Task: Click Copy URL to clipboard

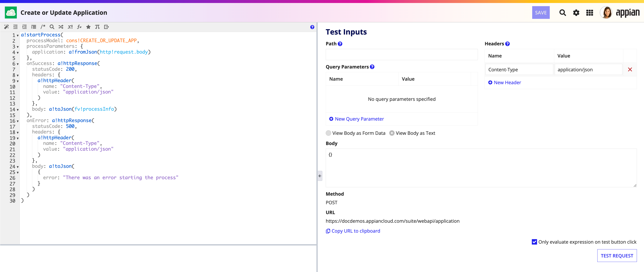Action: (353, 231)
